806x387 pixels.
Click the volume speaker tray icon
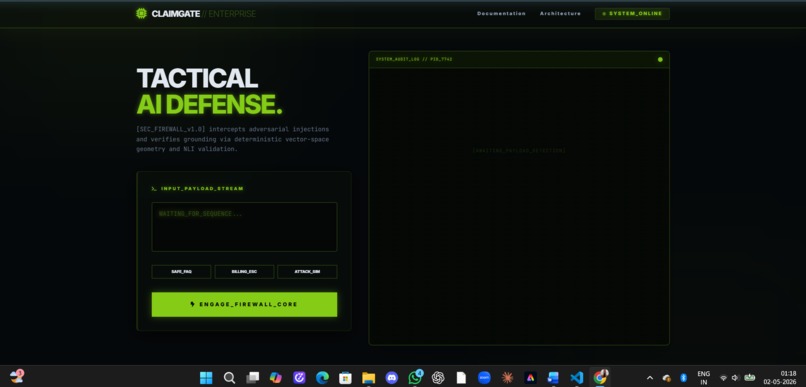click(x=736, y=378)
